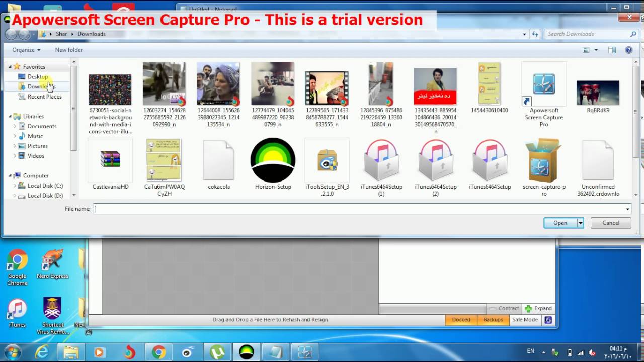
Task: Select Desktop in Favorites
Action: coord(38,77)
